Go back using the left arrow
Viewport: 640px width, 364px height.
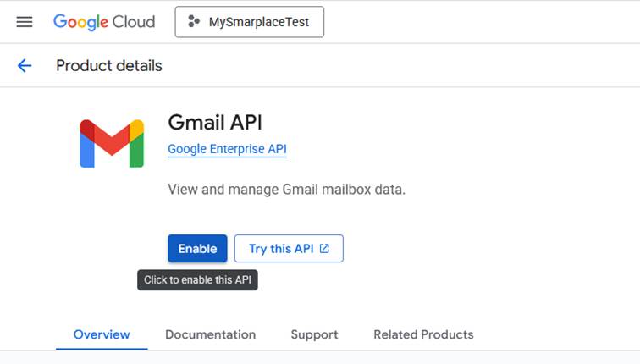tap(25, 66)
